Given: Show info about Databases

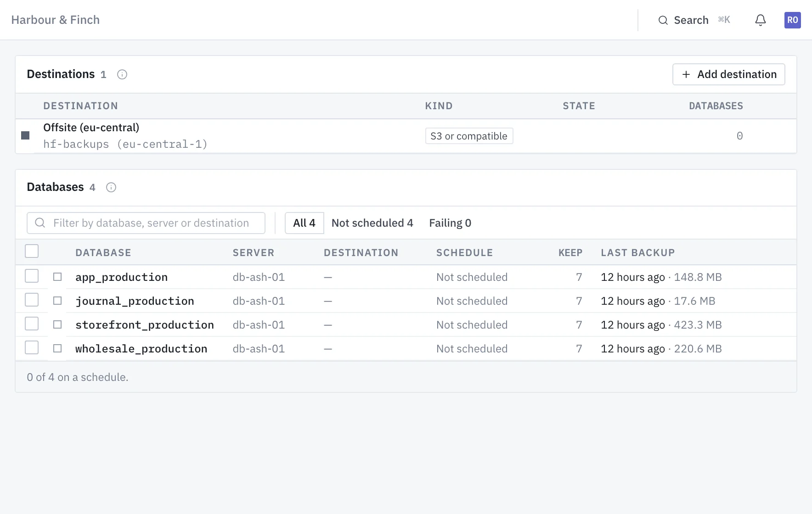Looking at the screenshot, I should tap(111, 187).
